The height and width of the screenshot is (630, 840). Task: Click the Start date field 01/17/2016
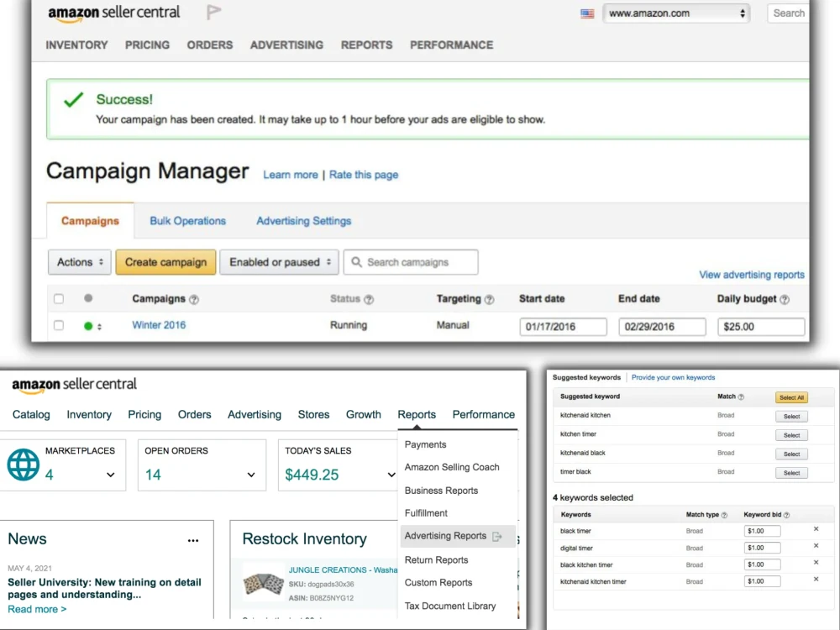(x=563, y=327)
